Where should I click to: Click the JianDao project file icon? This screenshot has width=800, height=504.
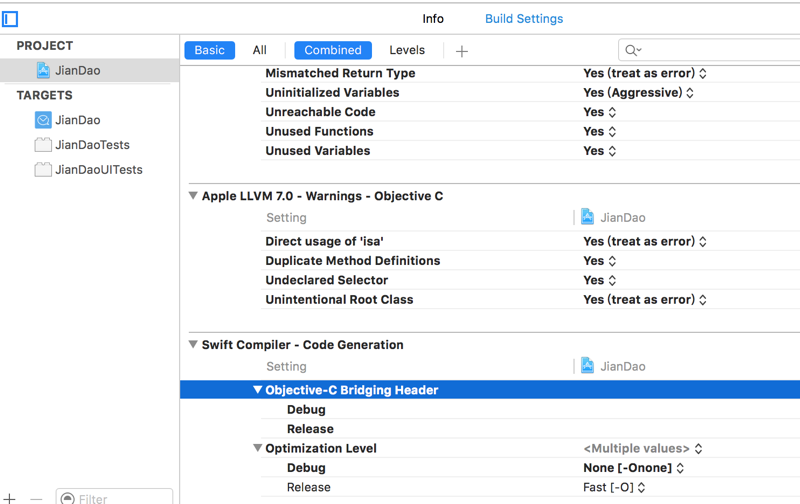point(43,70)
